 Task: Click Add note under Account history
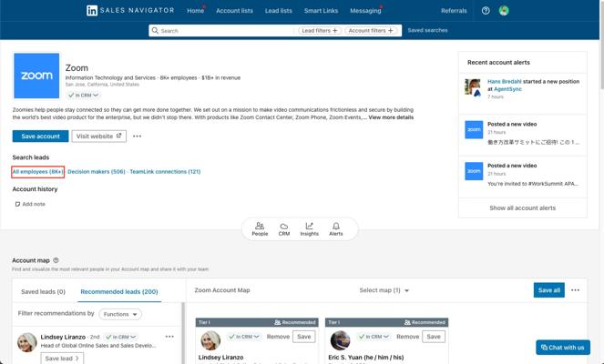pyautogui.click(x=30, y=204)
